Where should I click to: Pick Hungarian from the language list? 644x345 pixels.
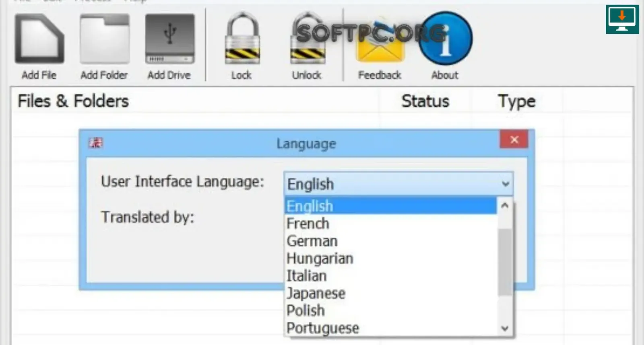390,258
